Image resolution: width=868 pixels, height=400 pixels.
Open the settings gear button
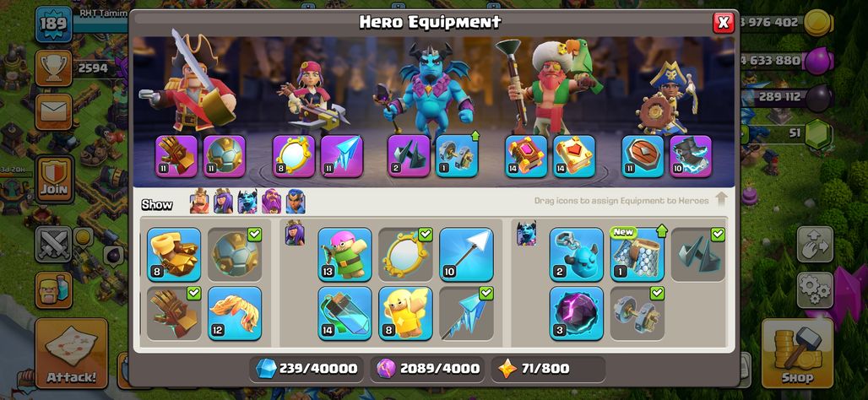[x=814, y=290]
